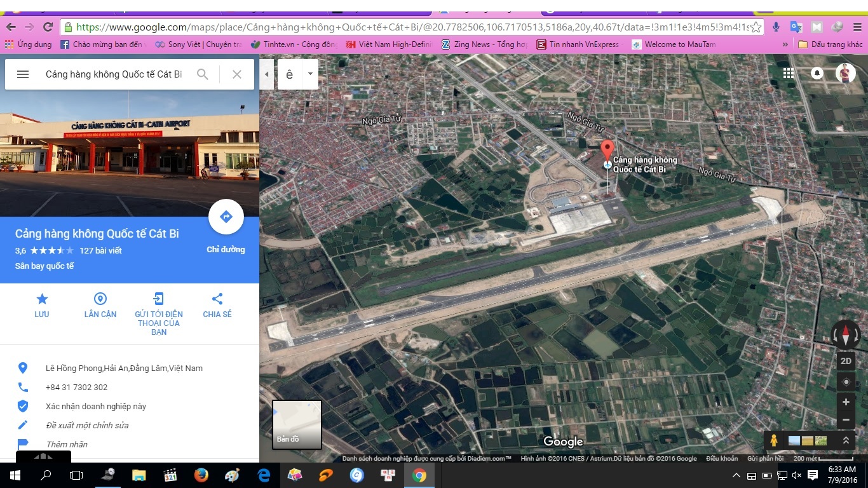Click the LÂN CẬN nearby icon
This screenshot has width=868, height=488.
[x=100, y=299]
